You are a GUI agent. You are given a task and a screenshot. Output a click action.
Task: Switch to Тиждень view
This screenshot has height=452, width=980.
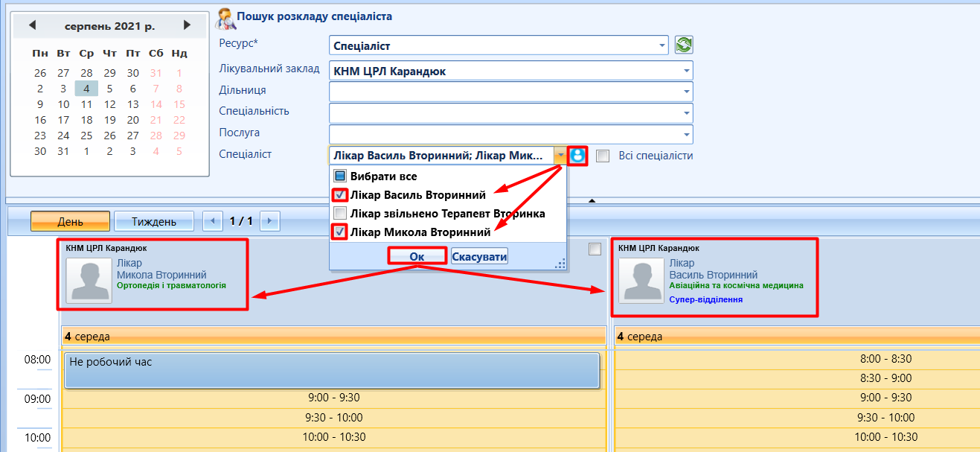click(154, 221)
